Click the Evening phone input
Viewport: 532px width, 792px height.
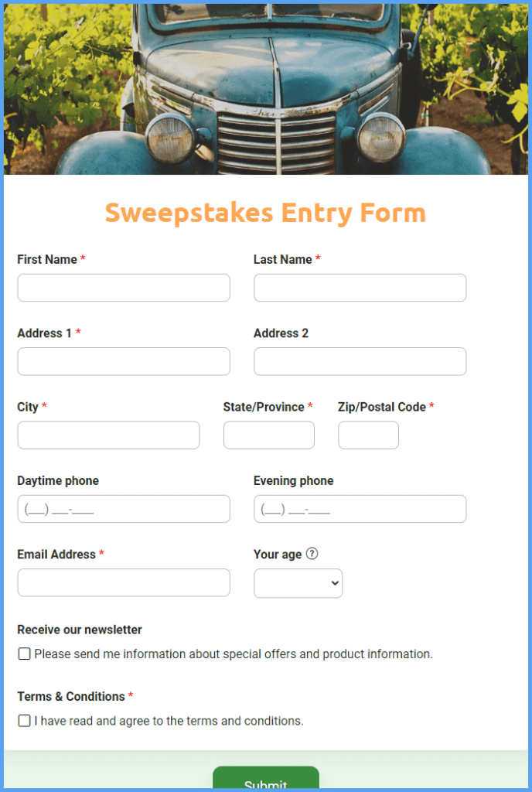click(x=360, y=509)
